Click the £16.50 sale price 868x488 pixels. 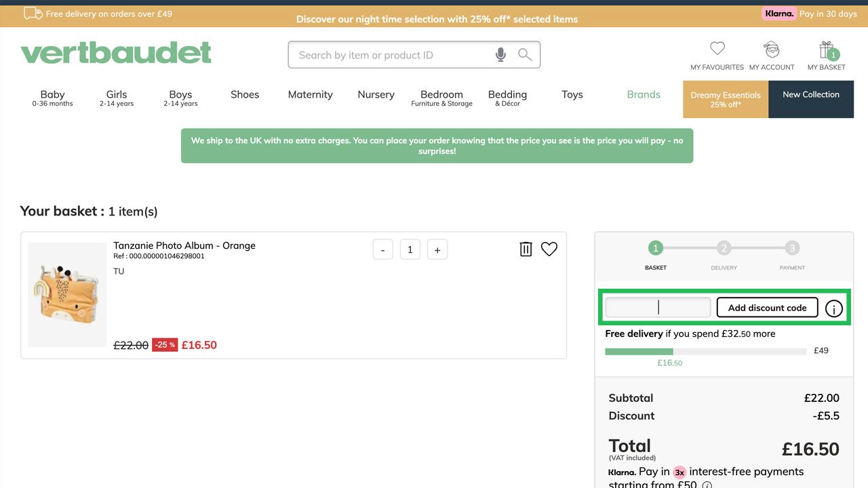pos(199,345)
